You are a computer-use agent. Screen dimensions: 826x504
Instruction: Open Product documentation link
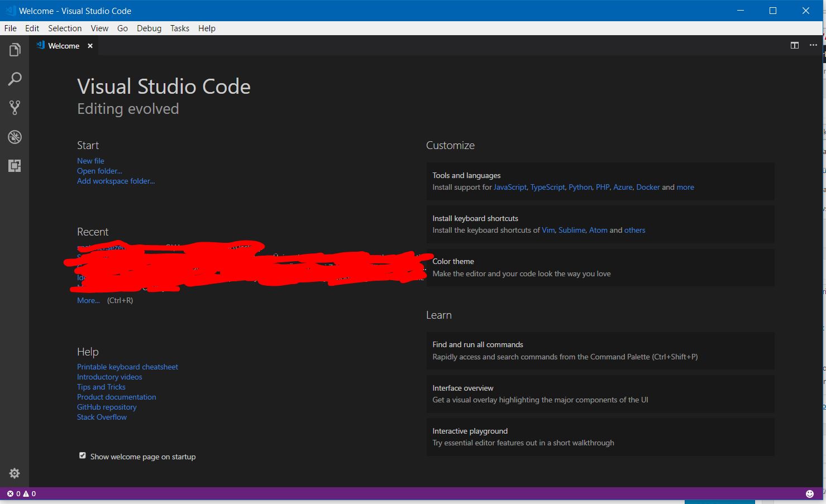[x=116, y=397]
